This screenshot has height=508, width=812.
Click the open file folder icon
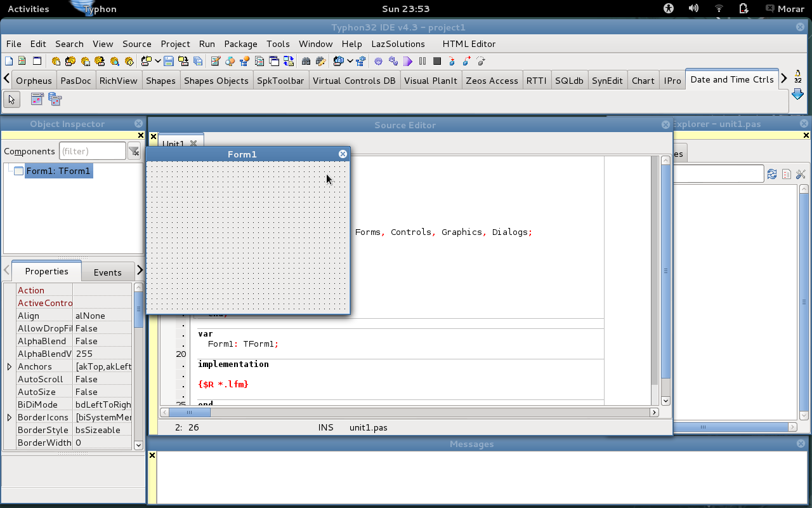[x=146, y=62]
